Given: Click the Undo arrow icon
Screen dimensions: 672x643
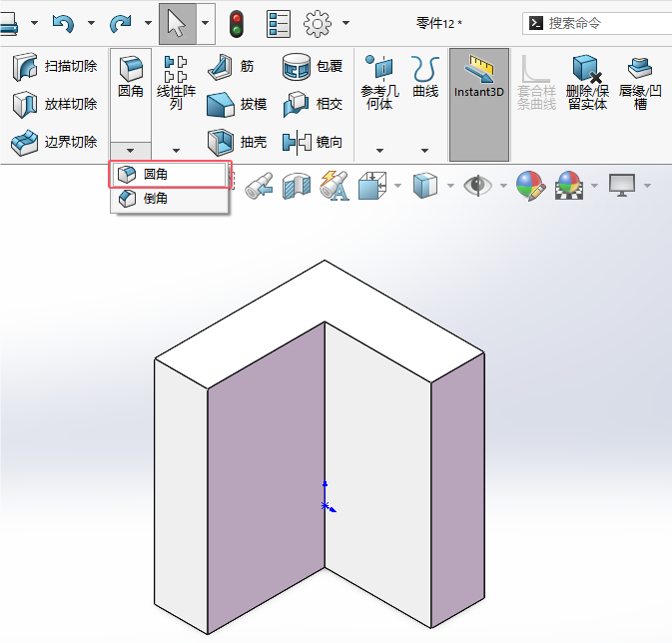Looking at the screenshot, I should click(x=63, y=23).
